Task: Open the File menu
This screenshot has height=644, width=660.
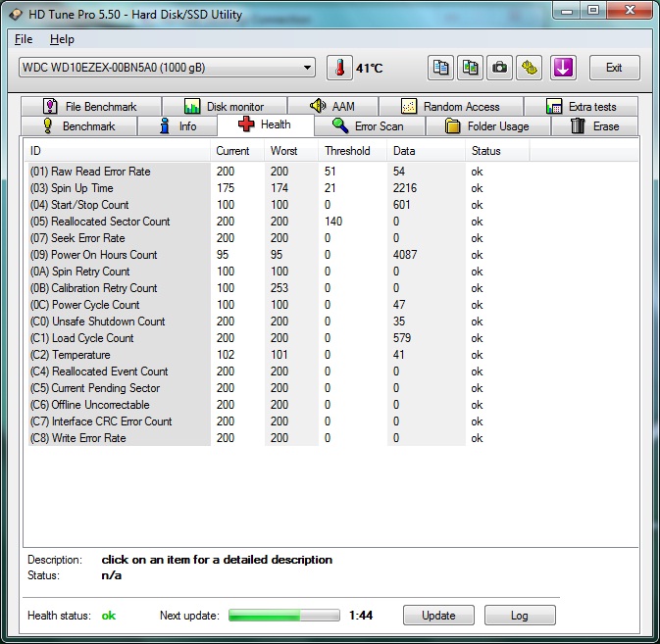Action: click(24, 39)
